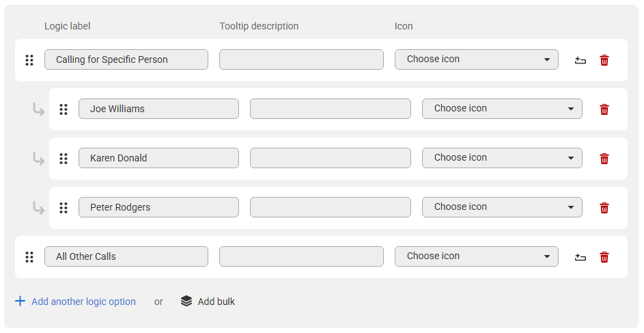Open Choose icon dropdown for Peter Rodgers

tap(502, 207)
